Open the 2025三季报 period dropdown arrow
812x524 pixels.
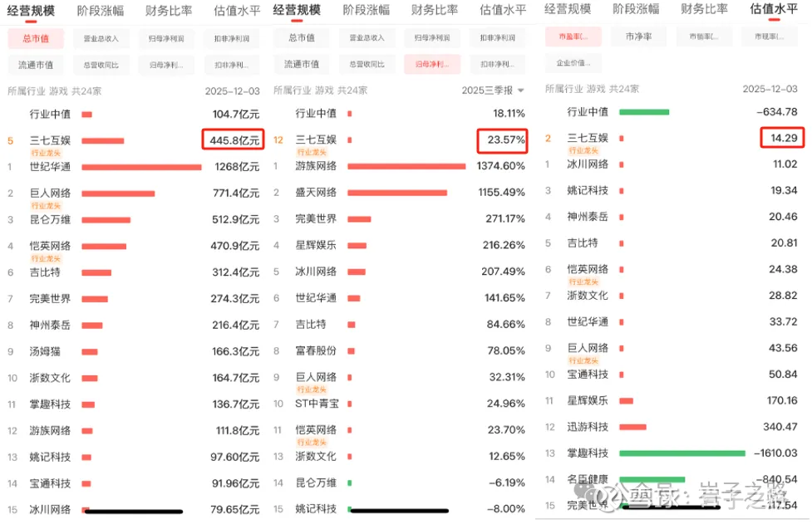coord(521,91)
